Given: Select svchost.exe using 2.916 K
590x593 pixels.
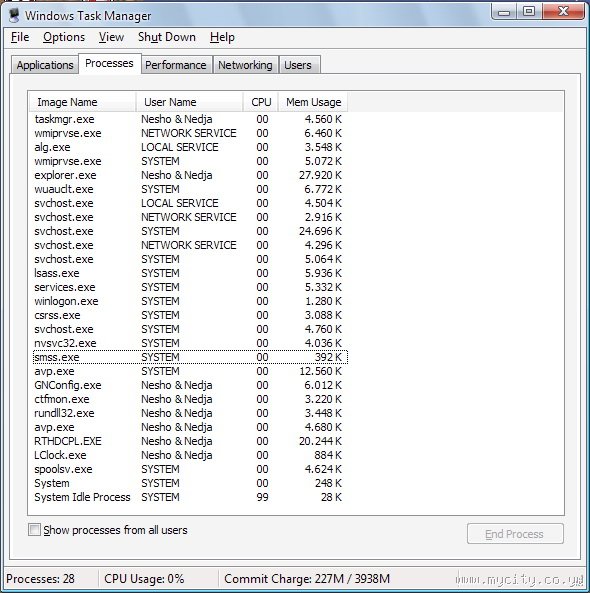Looking at the screenshot, I should pyautogui.click(x=190, y=217).
